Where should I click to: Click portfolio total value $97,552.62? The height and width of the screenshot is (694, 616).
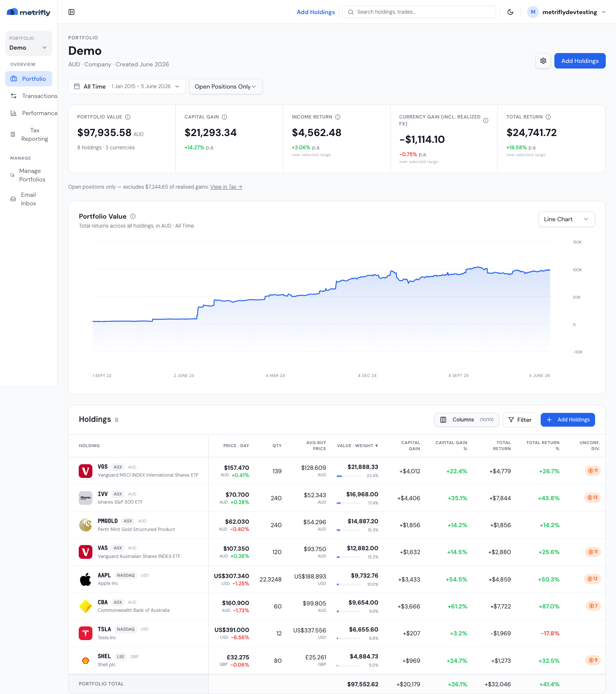coord(363,684)
